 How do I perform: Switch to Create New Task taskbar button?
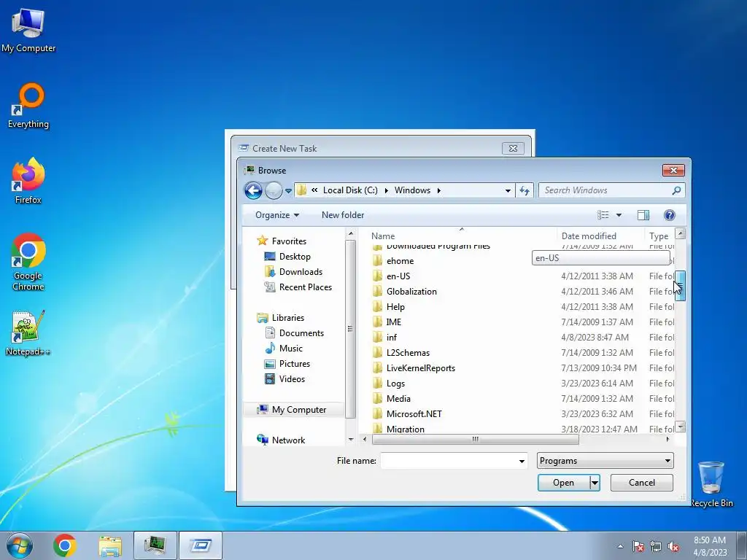[x=201, y=545]
